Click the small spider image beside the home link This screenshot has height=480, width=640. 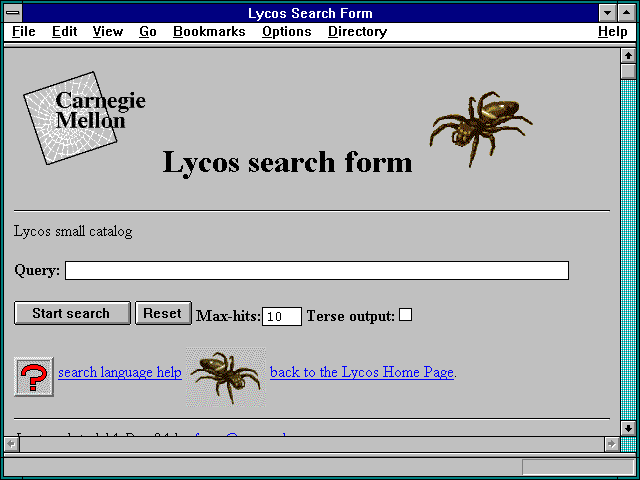(226, 377)
